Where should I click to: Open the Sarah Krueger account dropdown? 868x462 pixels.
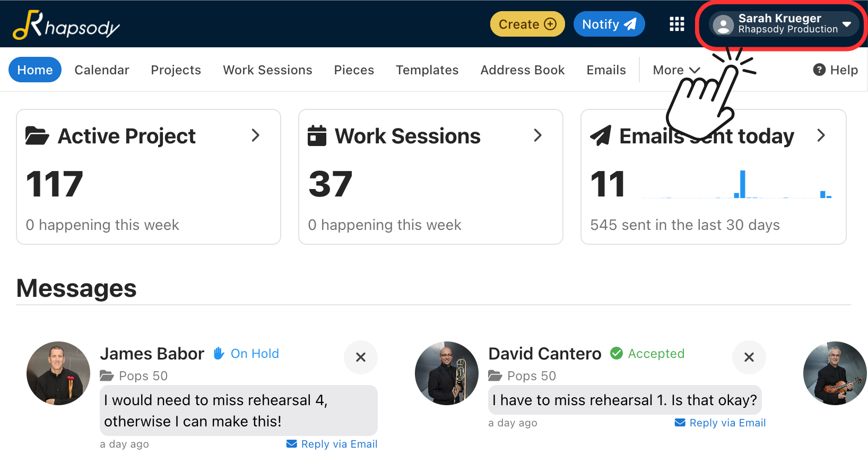[847, 24]
